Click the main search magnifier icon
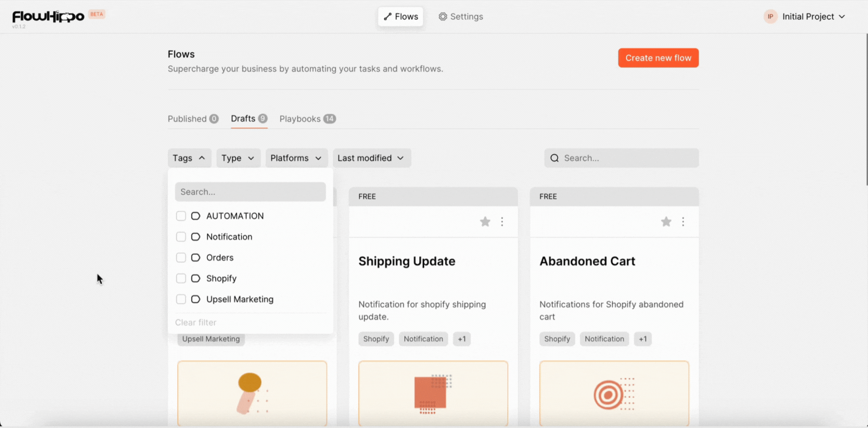The image size is (868, 428). point(555,158)
